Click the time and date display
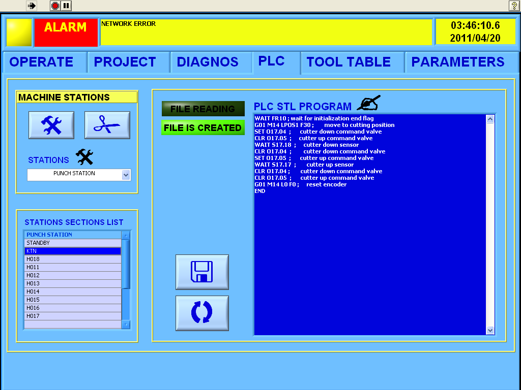 coord(475,32)
